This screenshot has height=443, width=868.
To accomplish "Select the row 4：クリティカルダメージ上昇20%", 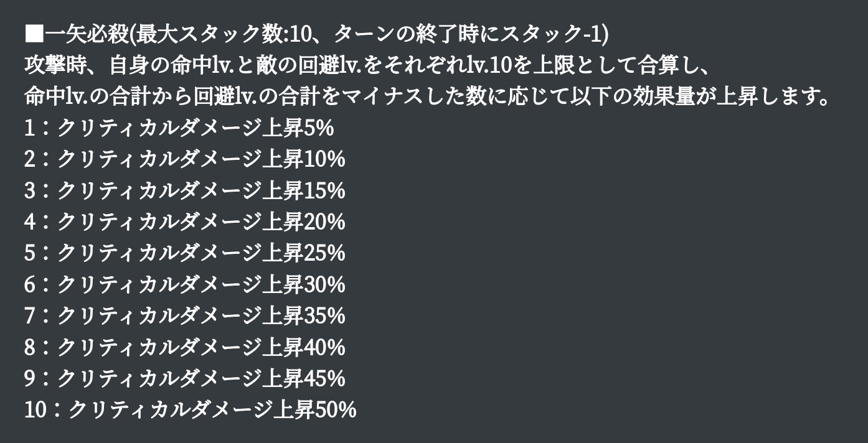I will point(184,222).
